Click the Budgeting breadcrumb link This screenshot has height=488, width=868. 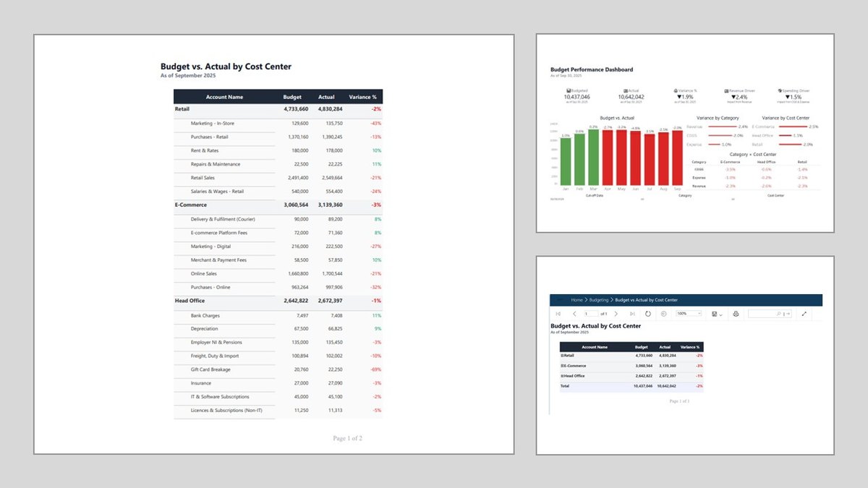[x=599, y=300]
